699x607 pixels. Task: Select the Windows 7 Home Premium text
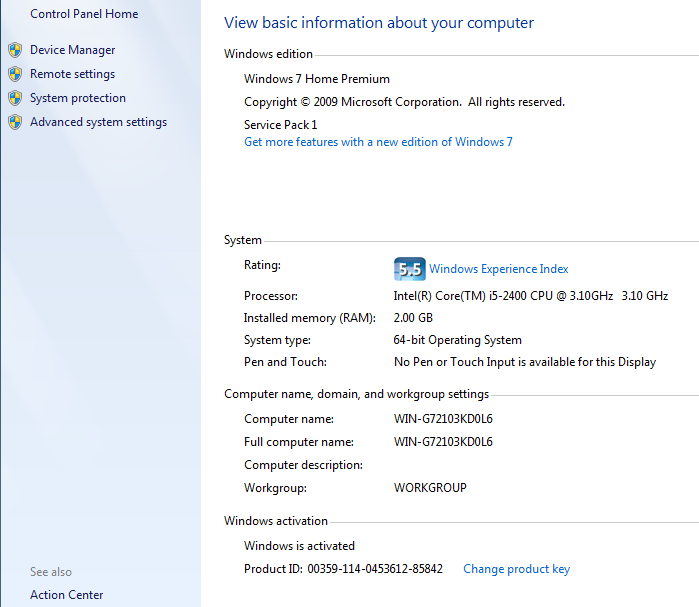click(x=317, y=79)
